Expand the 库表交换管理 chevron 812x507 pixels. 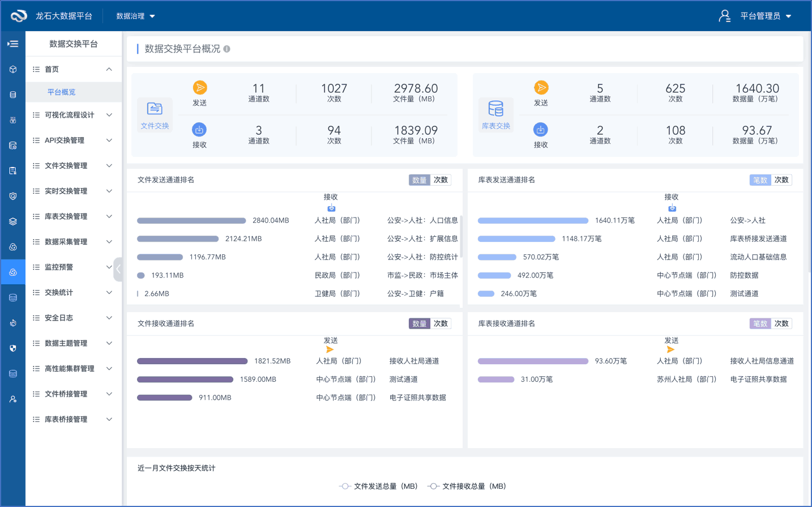click(x=109, y=216)
